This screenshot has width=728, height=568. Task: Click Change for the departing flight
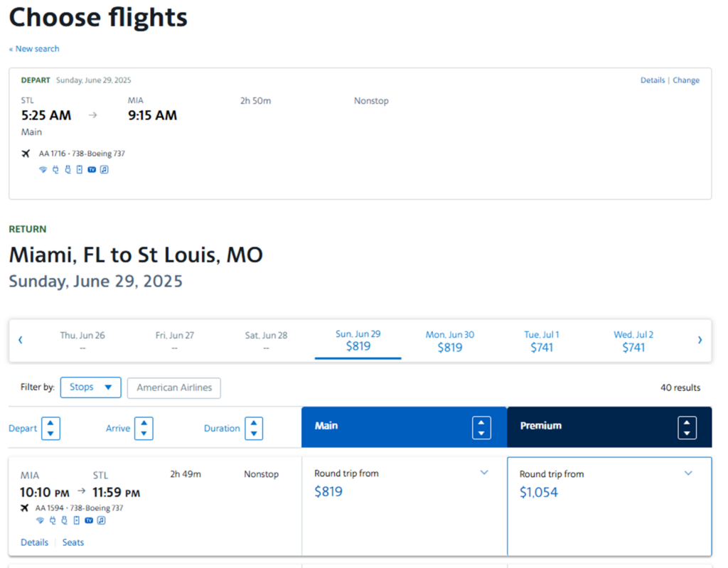point(686,80)
